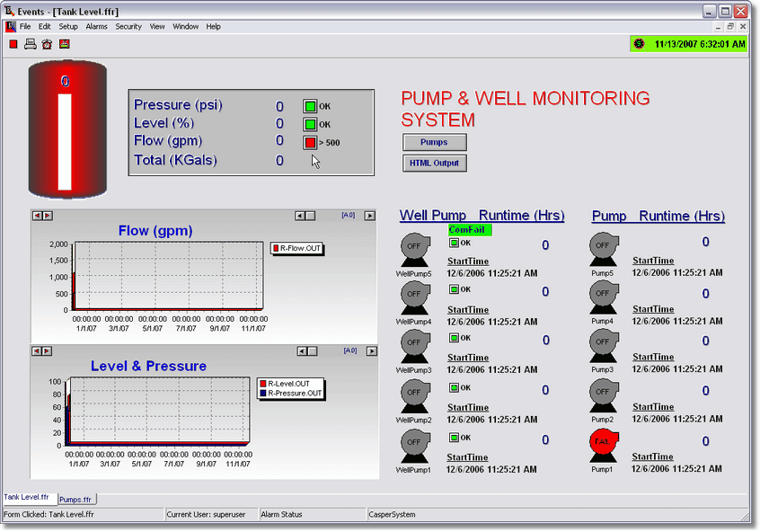Open the print icon in the toolbar
The image size is (760, 532).
[30, 43]
